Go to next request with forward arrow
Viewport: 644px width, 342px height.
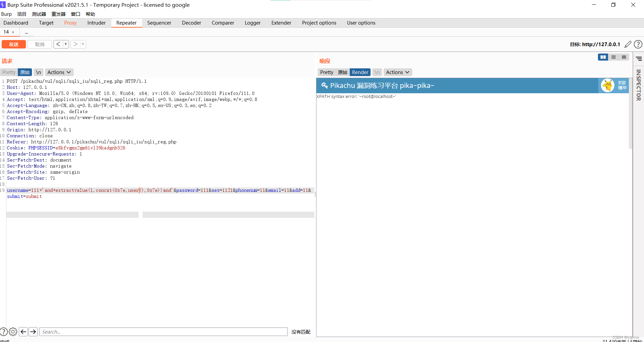click(75, 44)
